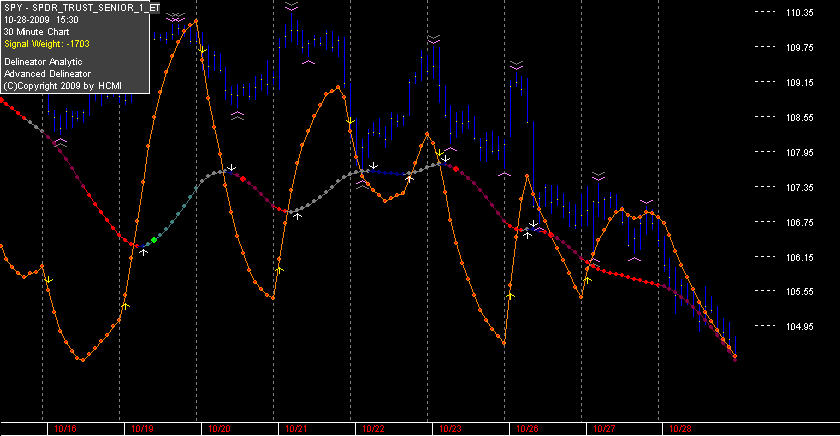Select the 104.95 price level label
Viewport: 840px width, 436px height.
(799, 327)
